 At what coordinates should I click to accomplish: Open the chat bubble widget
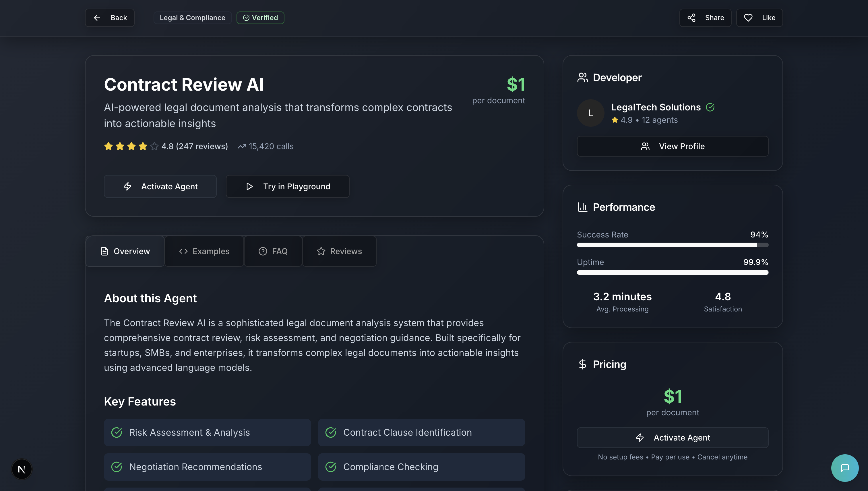tap(844, 468)
